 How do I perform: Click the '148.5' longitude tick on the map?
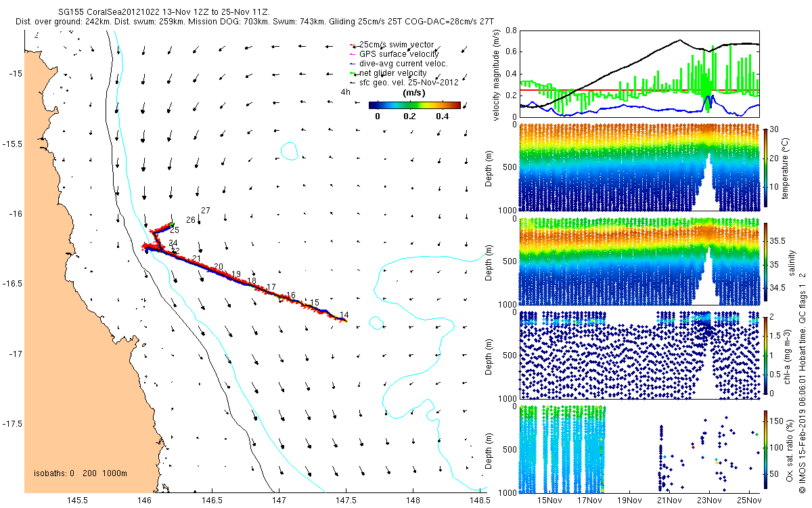point(479,501)
